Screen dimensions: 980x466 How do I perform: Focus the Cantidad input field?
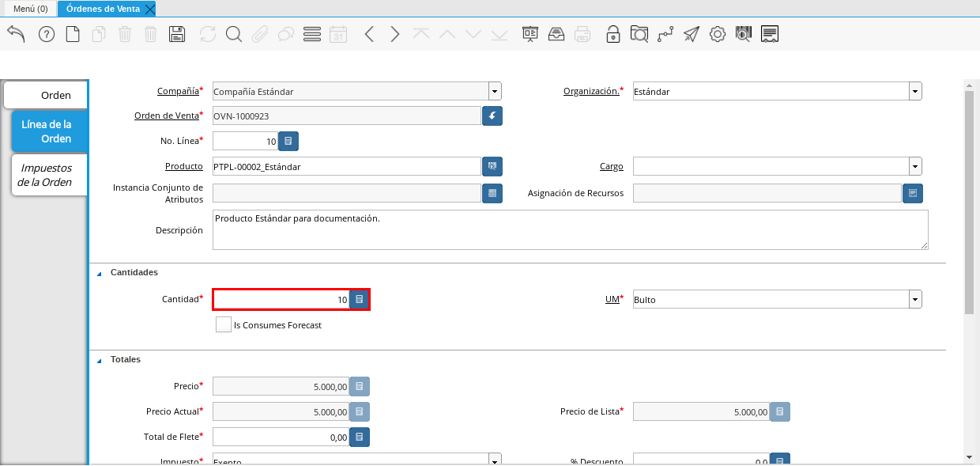pyautogui.click(x=281, y=300)
